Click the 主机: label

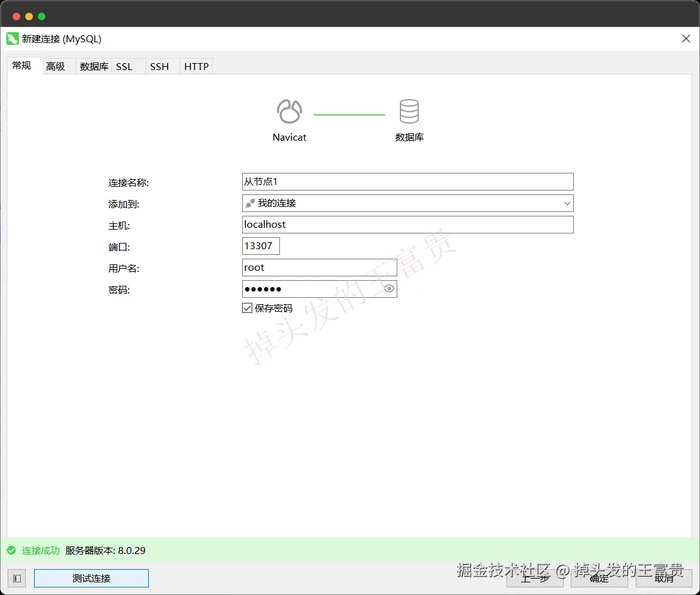point(119,226)
